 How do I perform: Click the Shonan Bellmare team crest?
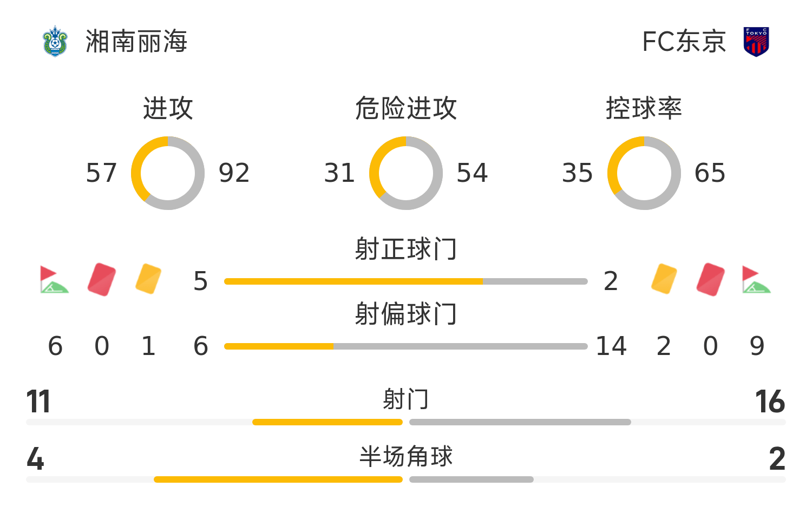tap(55, 41)
